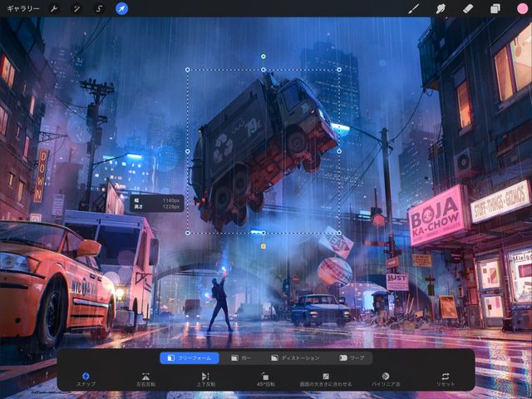Viewport: 532px width, 399px height.
Task: Select the Smudge finger tool
Action: click(441, 8)
